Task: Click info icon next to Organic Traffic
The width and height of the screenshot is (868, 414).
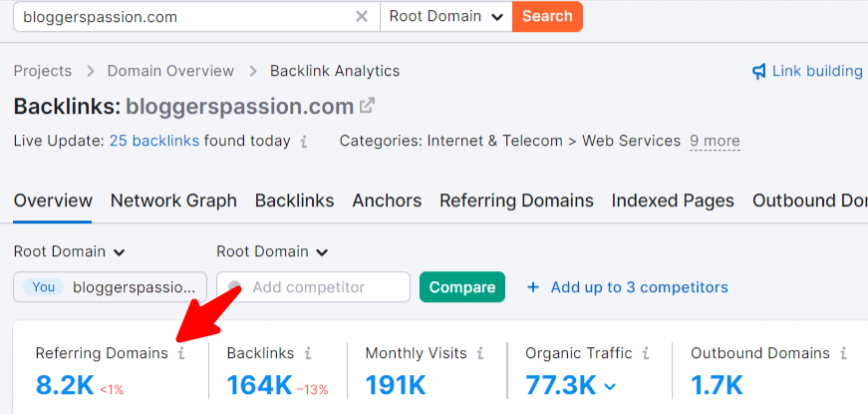Action: pyautogui.click(x=646, y=353)
